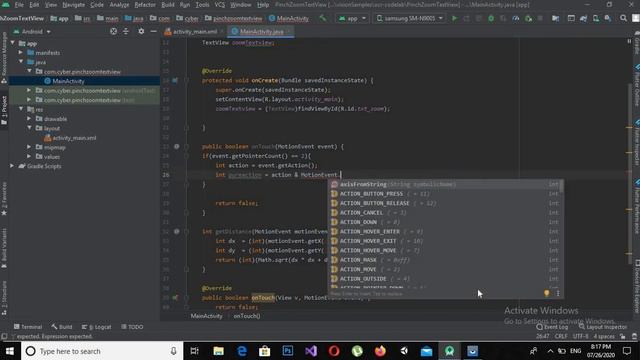Choose ACTION_MASK from completion list
Image resolution: width=640 pixels, height=360 pixels.
(x=445, y=260)
